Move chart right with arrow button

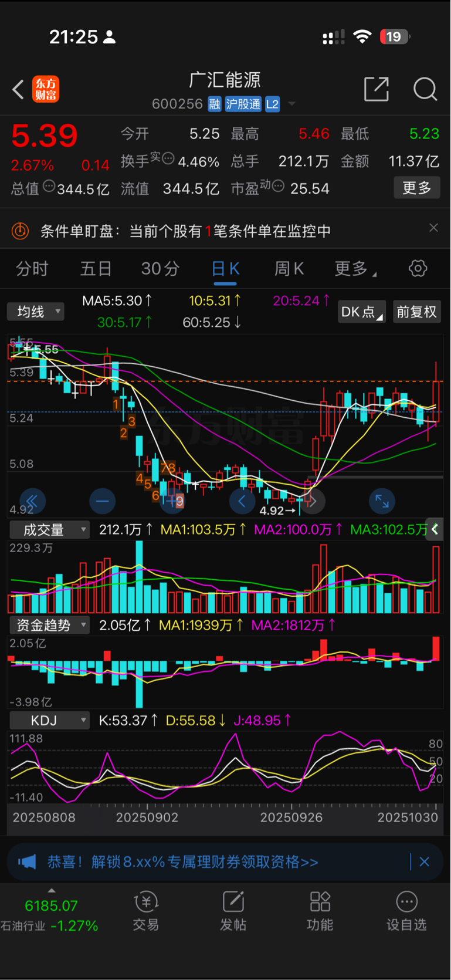(312, 501)
